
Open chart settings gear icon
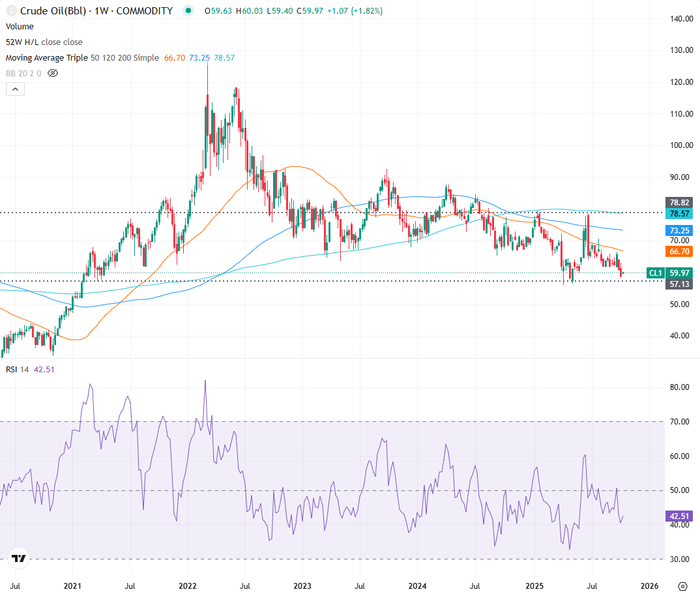point(682,586)
